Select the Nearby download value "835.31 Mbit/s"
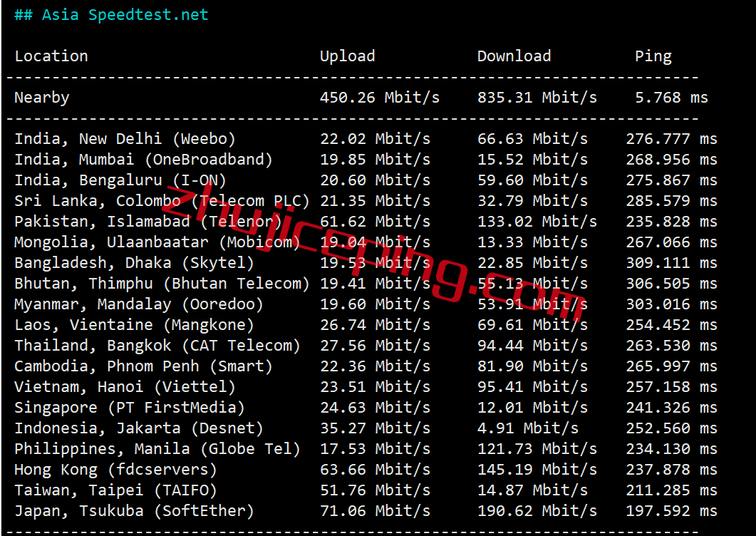This screenshot has width=756, height=536. tap(537, 98)
